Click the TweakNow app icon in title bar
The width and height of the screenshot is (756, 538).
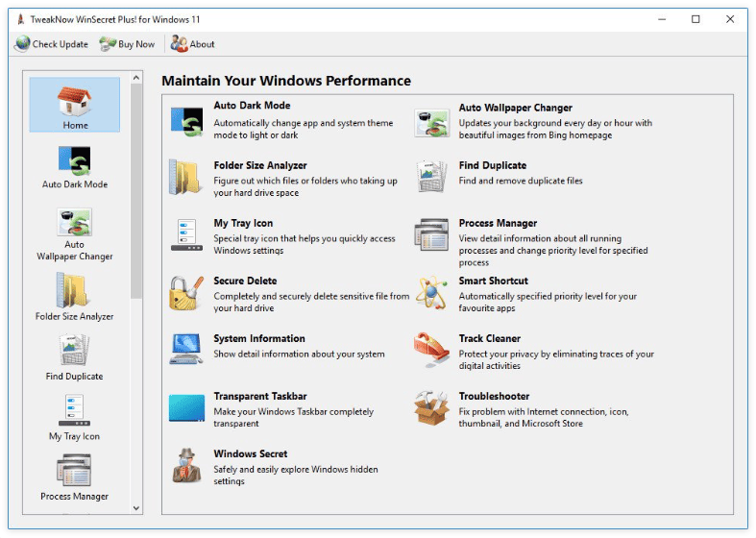(x=20, y=19)
